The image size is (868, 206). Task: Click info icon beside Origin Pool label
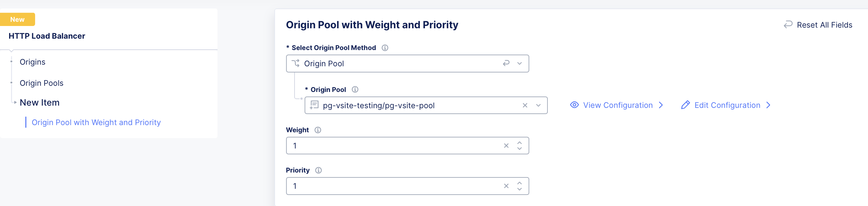[355, 90]
